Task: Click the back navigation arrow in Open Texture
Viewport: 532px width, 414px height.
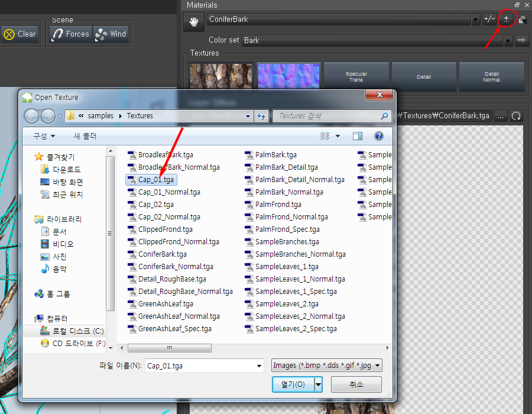Action: pos(31,116)
